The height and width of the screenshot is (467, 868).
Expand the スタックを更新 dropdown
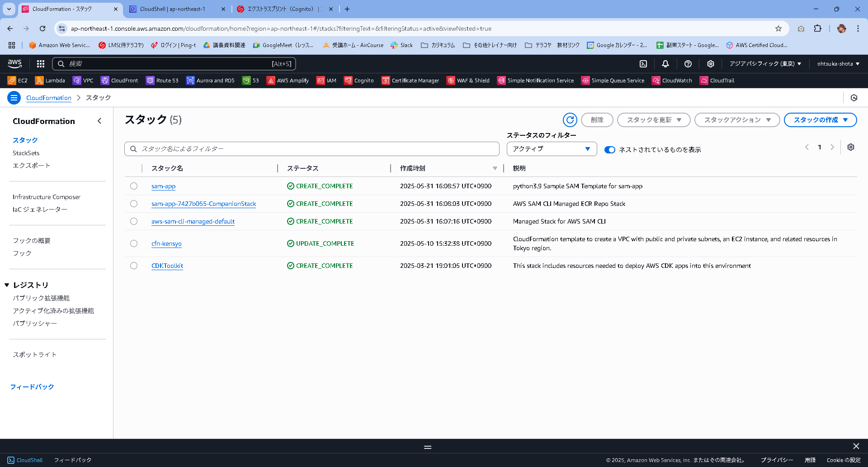[x=654, y=120]
